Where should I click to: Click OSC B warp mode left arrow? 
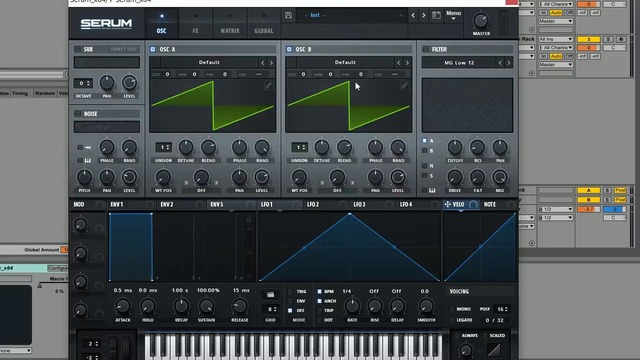coord(322,183)
